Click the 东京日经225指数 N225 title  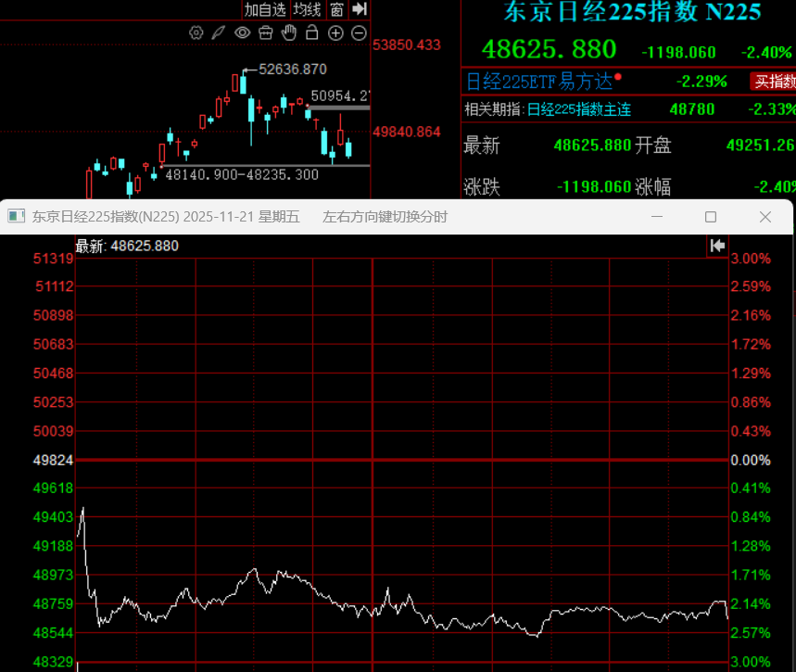point(632,12)
